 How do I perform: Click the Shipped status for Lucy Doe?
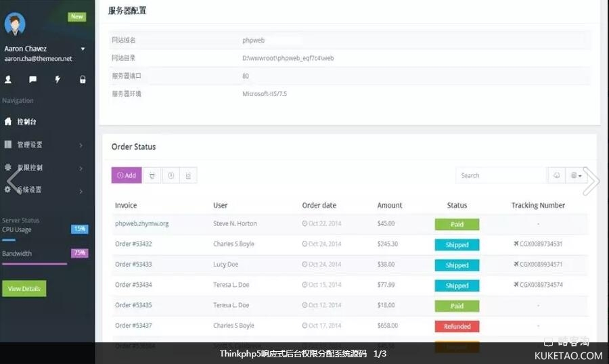tap(457, 265)
